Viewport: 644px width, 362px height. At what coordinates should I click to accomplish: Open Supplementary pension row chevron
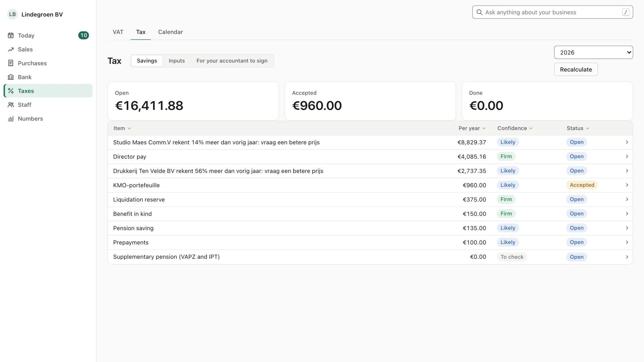627,257
